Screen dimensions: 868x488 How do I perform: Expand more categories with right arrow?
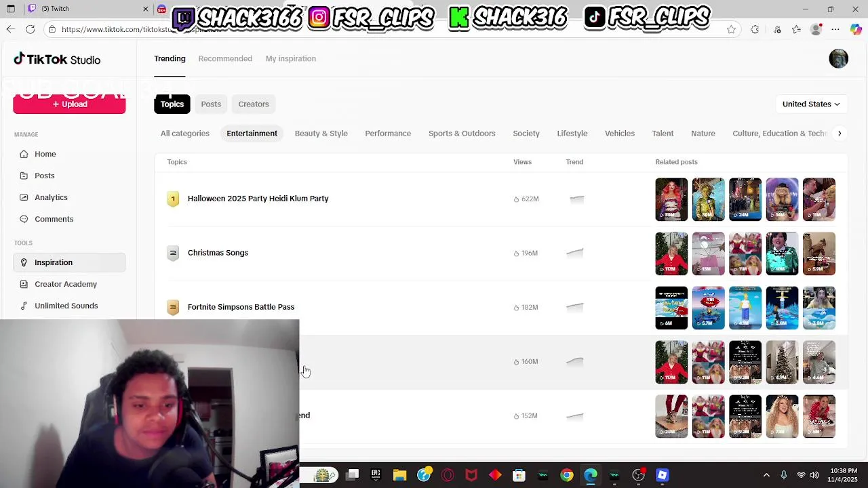click(x=840, y=134)
